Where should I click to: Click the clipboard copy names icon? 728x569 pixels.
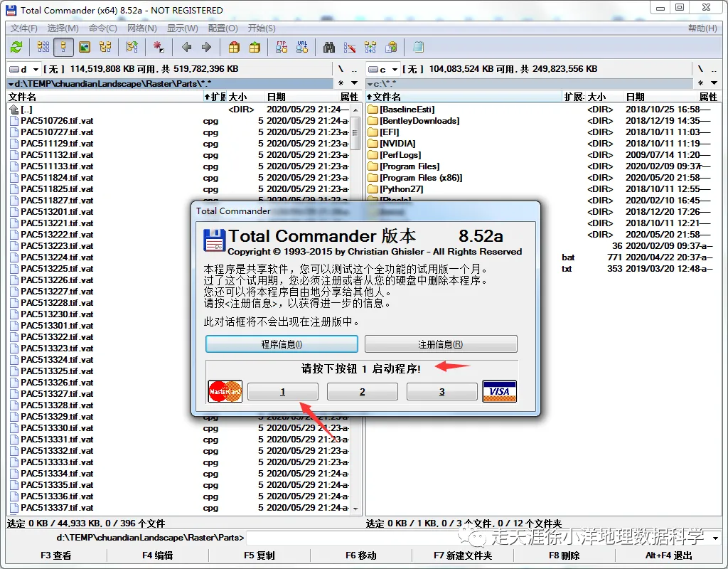coord(392,47)
